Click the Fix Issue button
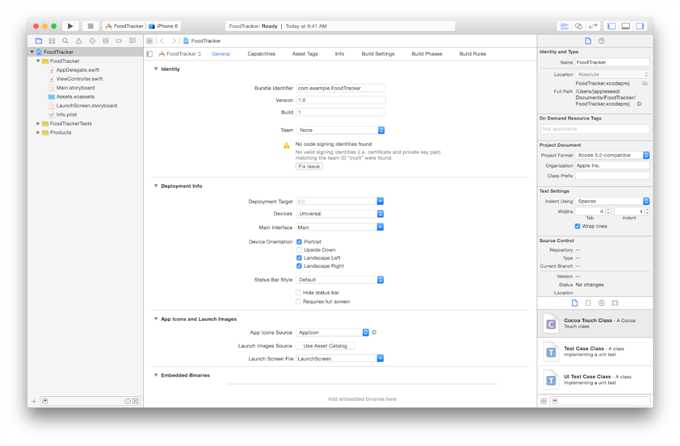680x446 pixels. pos(309,167)
